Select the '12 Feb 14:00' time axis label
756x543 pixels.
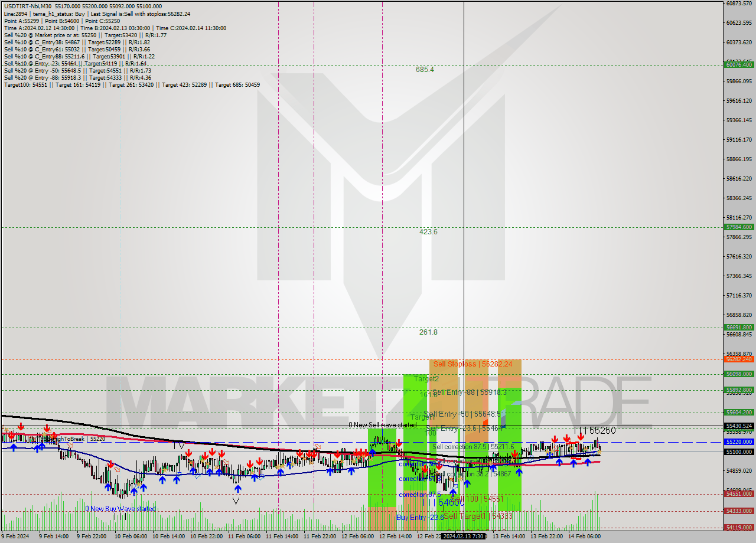pos(395,537)
